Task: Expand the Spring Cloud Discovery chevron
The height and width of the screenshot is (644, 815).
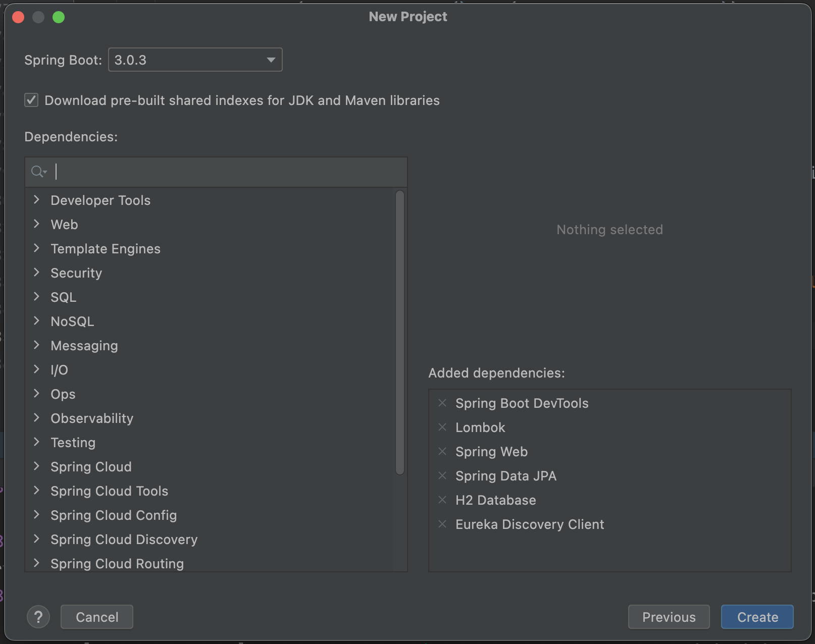Action: [36, 539]
